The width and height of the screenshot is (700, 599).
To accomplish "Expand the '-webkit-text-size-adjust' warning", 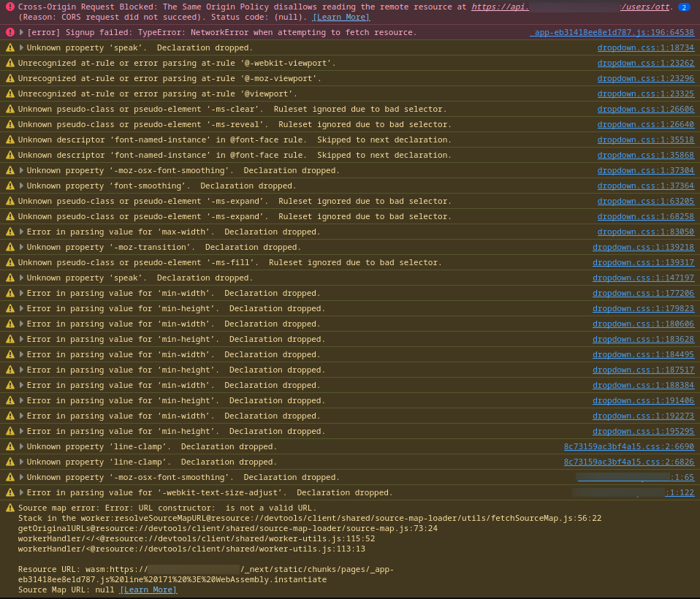I will [x=21, y=493].
